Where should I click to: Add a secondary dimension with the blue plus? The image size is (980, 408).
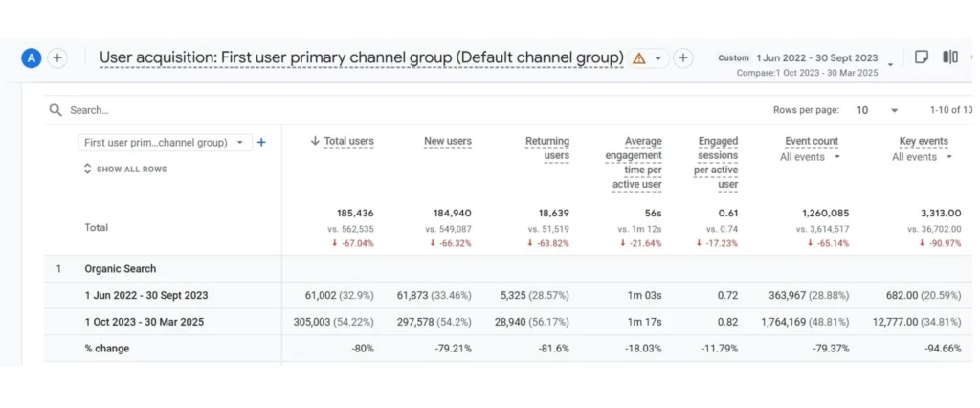pos(262,142)
